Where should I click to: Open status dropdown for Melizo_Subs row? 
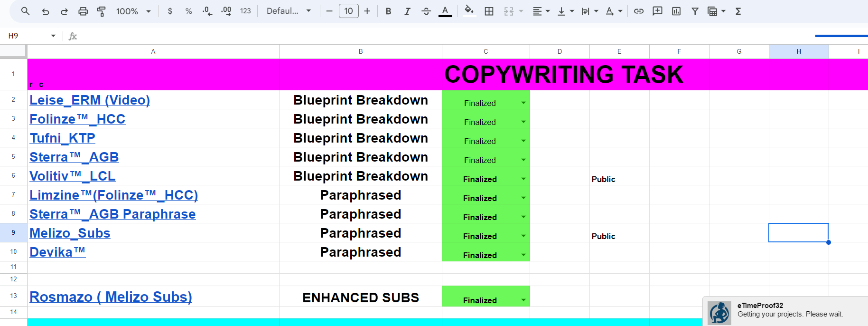pyautogui.click(x=523, y=236)
